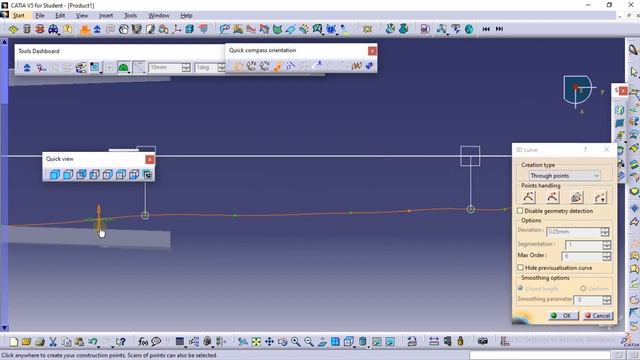Click the left scrollbar up arrow
Screen dimensions: 640x360
[4, 42]
